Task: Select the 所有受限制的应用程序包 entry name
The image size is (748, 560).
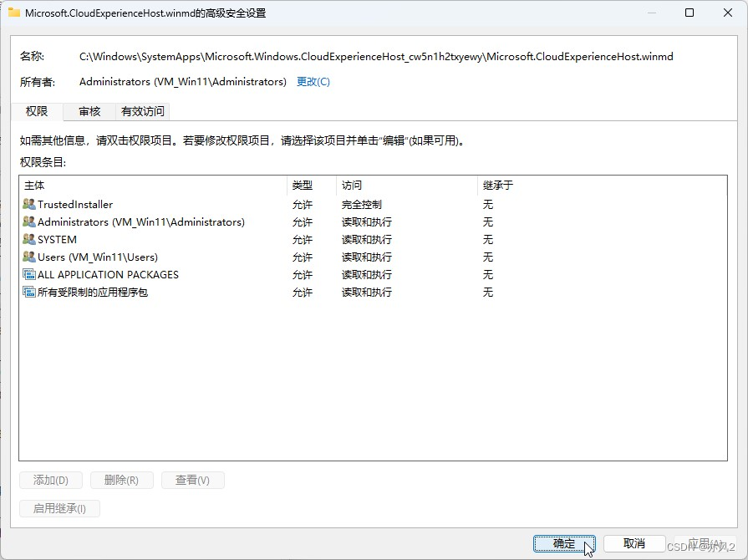Action: 93,293
